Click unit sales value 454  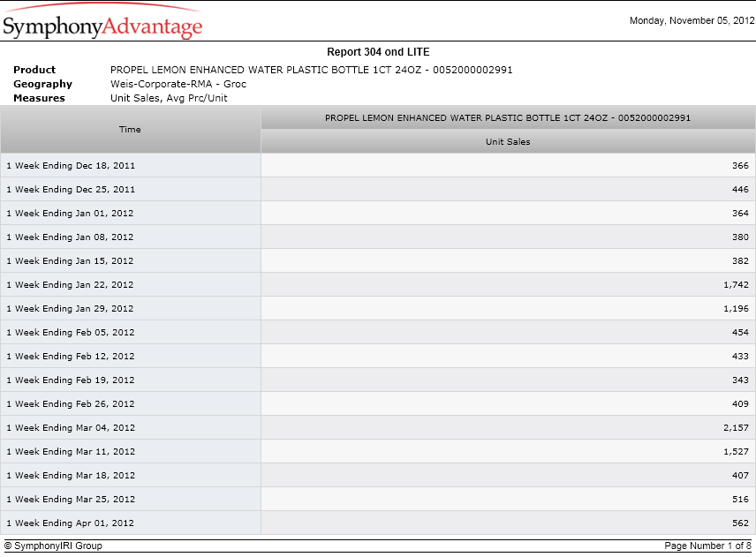(740, 333)
